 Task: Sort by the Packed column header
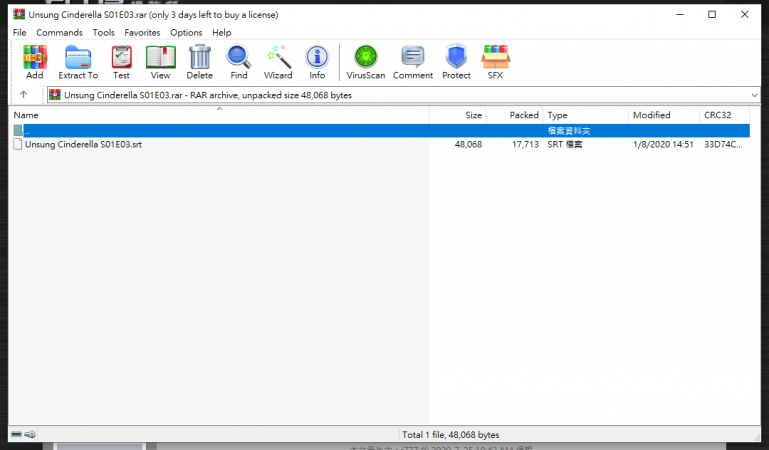click(514, 115)
